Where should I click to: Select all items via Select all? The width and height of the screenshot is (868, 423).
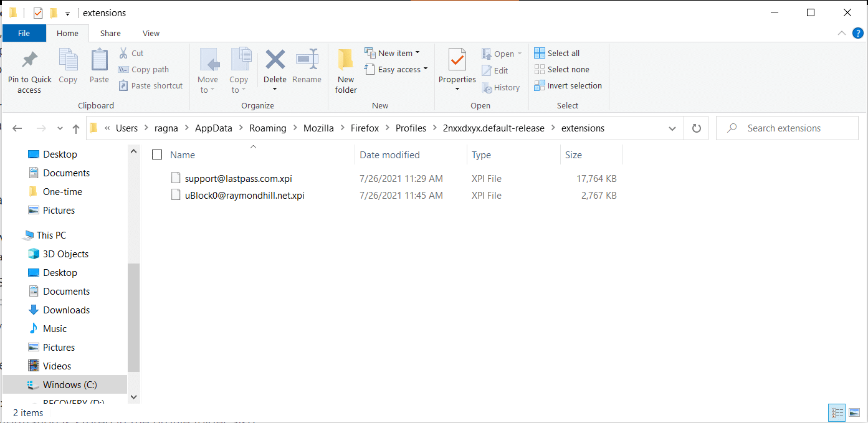[556, 53]
